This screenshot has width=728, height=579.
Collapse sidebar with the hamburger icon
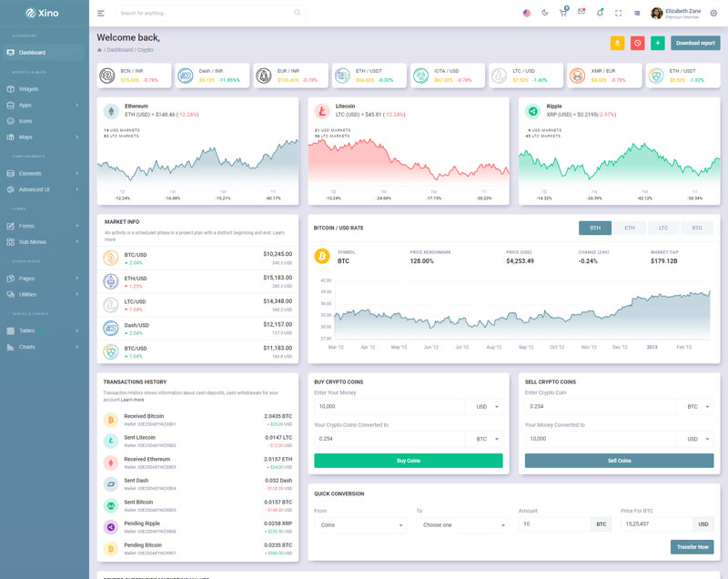click(x=101, y=13)
